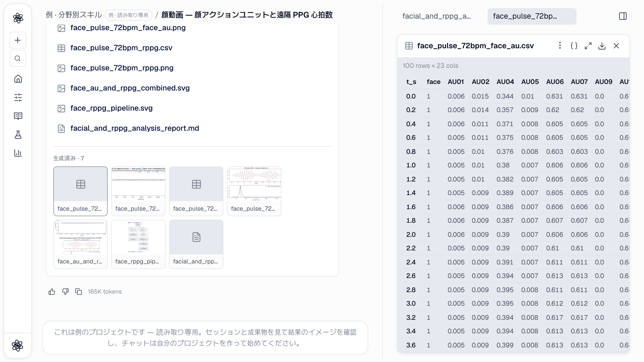644x362 pixels.
Task: Open face_pulse_72bpm_rppg.csv file
Action: (121, 48)
